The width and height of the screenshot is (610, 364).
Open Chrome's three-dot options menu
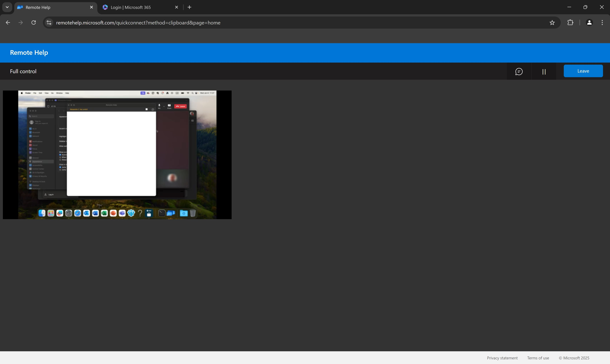(602, 22)
